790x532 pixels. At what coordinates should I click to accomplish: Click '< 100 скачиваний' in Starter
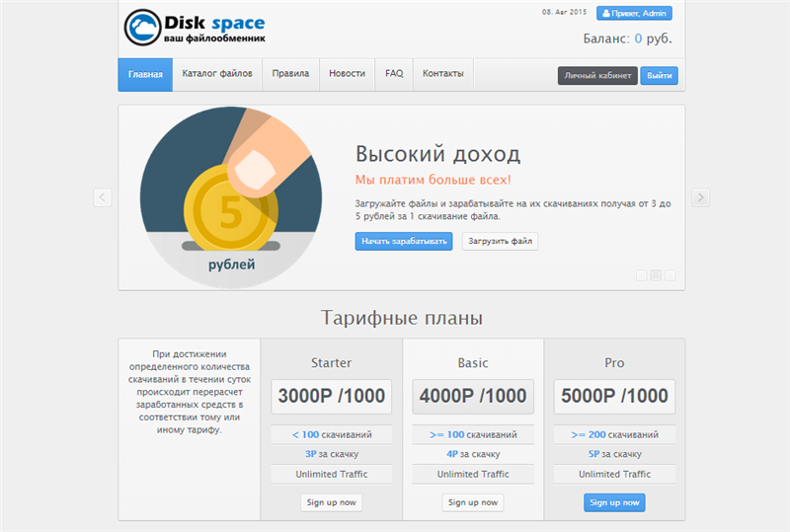pos(332,434)
